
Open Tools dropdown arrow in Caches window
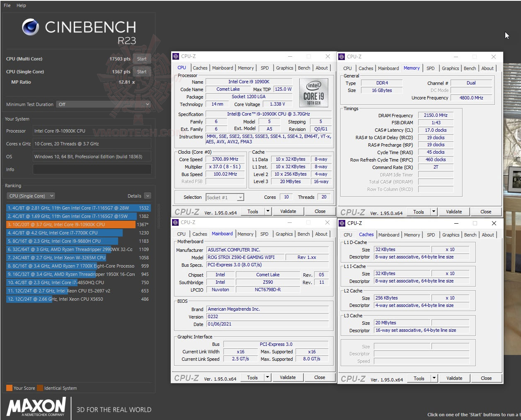click(434, 378)
